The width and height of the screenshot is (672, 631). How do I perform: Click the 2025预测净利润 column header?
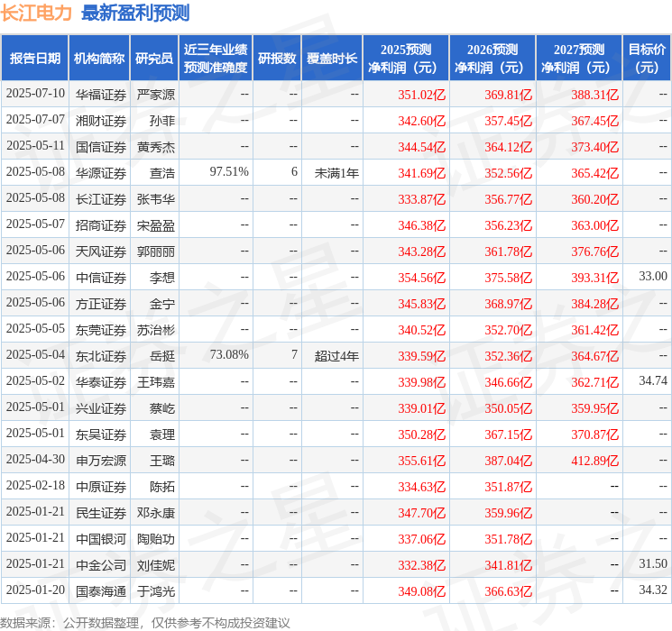[406, 59]
